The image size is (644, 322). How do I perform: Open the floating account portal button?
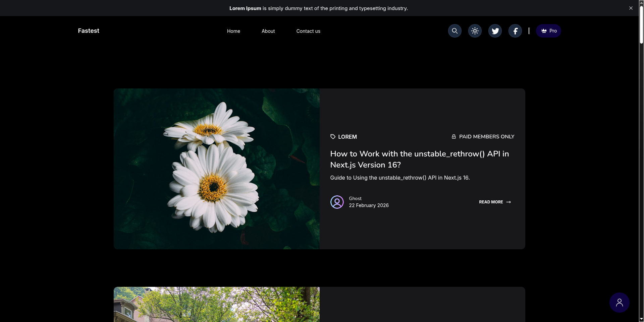pyautogui.click(x=619, y=303)
